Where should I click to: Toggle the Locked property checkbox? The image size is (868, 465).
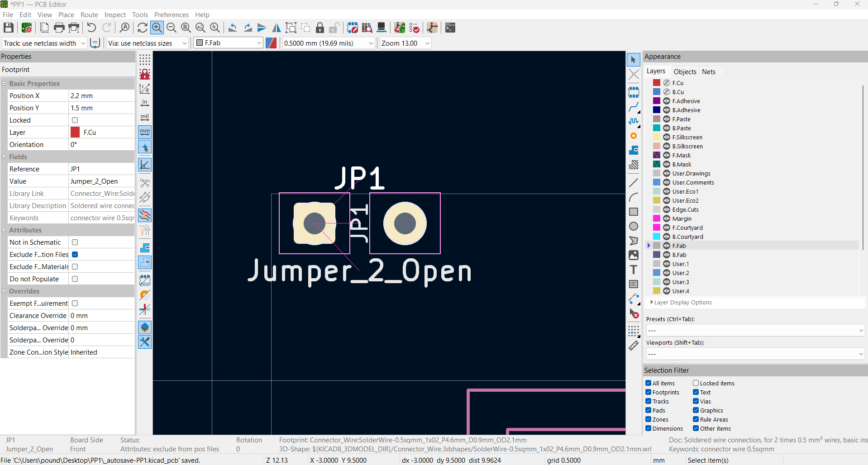[x=75, y=120]
